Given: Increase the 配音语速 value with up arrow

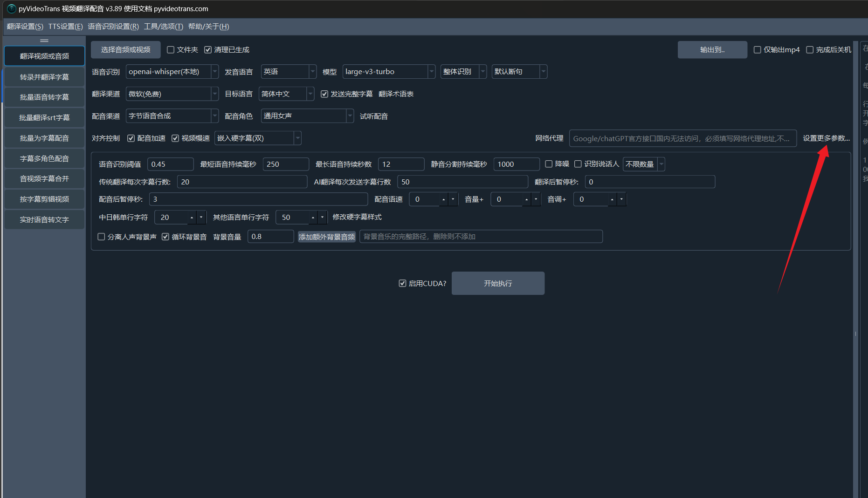Looking at the screenshot, I should point(443,199).
